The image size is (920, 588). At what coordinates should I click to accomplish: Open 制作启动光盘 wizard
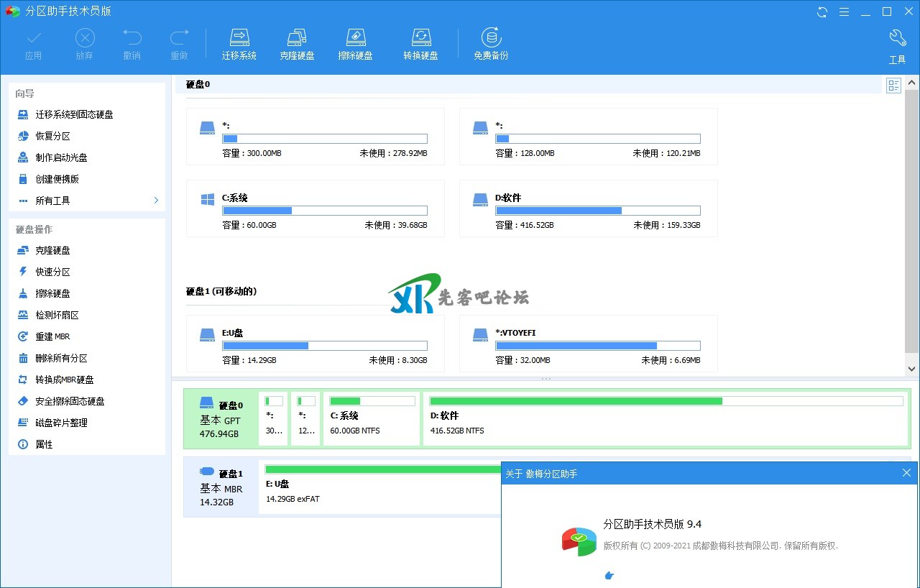pyautogui.click(x=62, y=157)
